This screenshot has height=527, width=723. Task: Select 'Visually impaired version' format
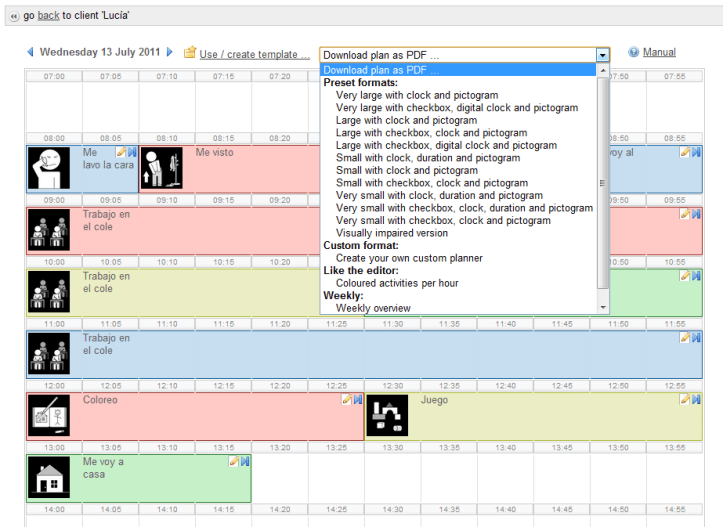coord(392,233)
